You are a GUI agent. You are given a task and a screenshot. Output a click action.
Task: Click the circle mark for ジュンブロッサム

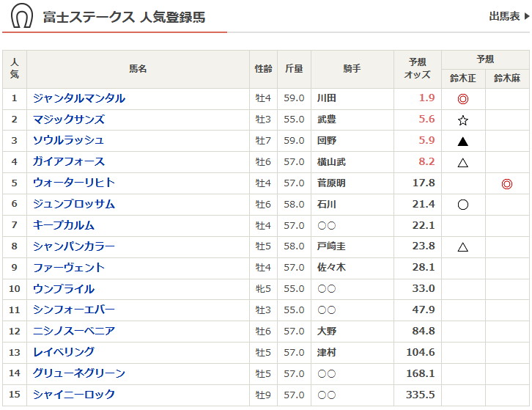462,205
